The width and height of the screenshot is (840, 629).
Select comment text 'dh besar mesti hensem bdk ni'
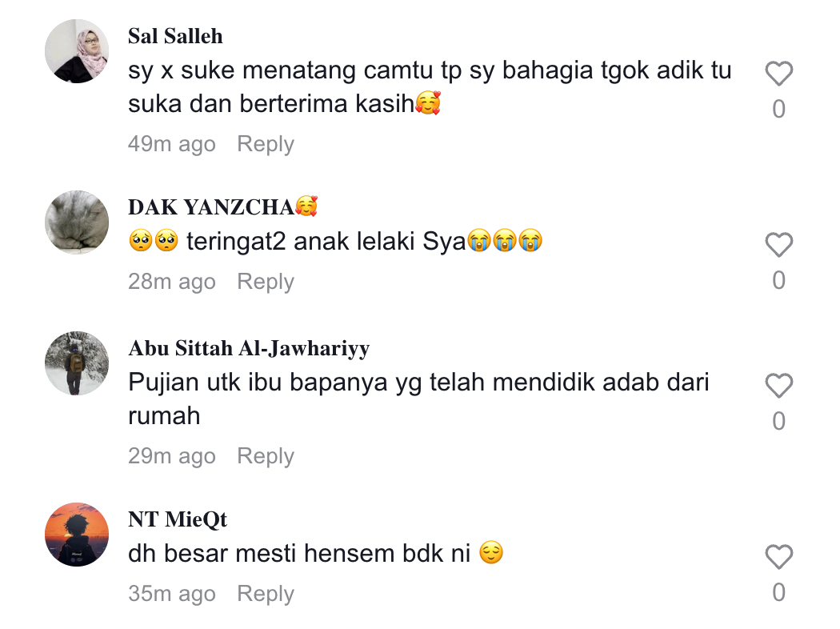299,554
